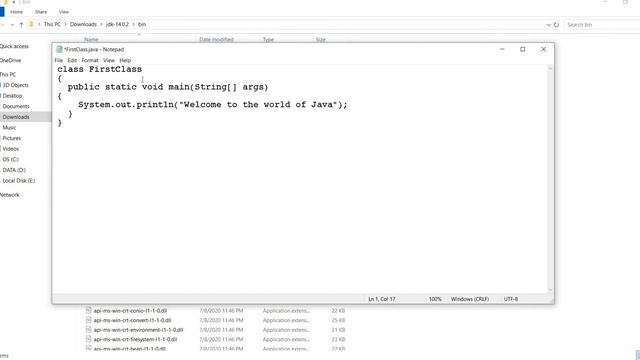
Task: Switch to the Share tab in File Explorer
Action: tap(41, 12)
